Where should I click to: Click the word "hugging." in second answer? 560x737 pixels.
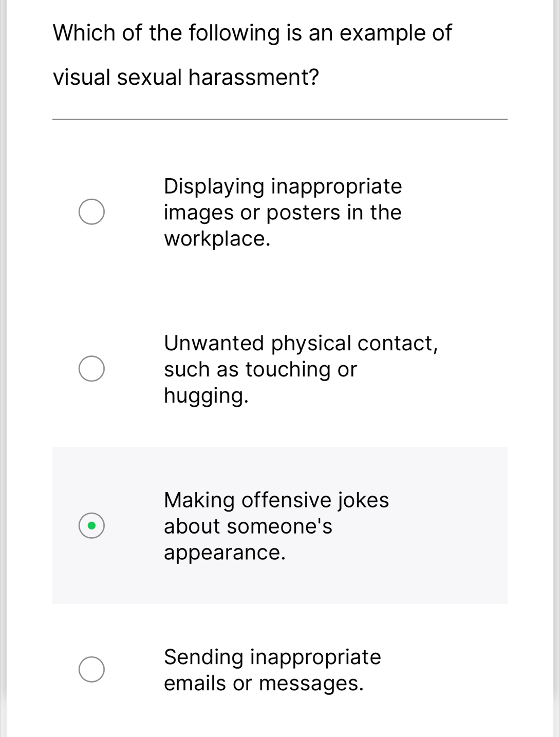coord(206,396)
